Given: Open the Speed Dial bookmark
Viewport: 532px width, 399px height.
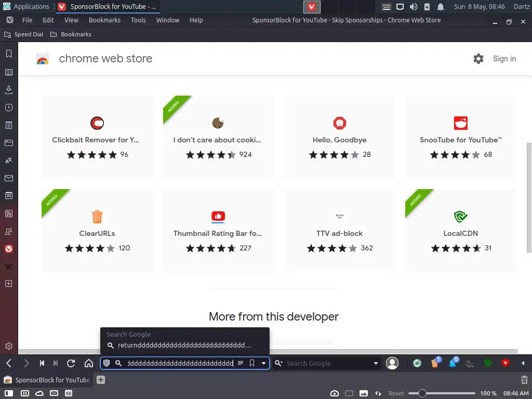Looking at the screenshot, I should pyautogui.click(x=24, y=34).
